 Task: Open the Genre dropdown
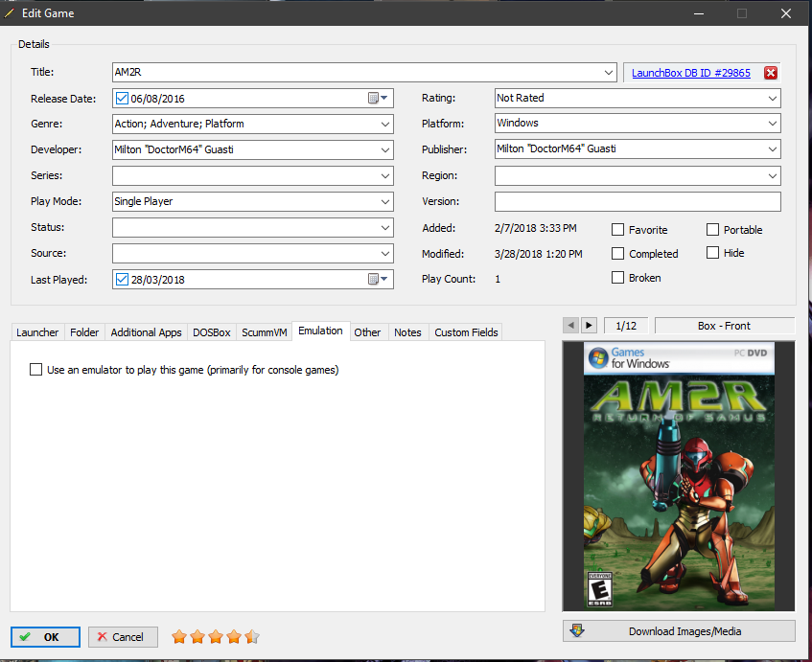[x=385, y=125]
